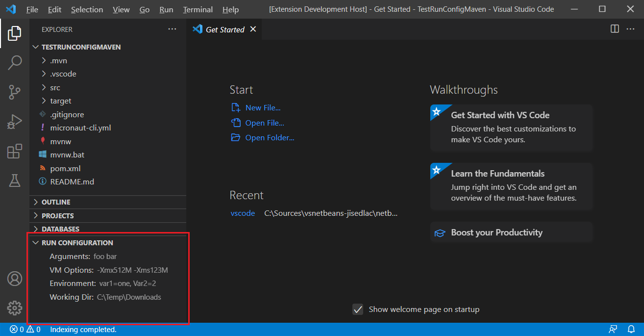Screen dimensions: 644x336
Task: Select the Get Started editor tab
Action: pyautogui.click(x=225, y=29)
